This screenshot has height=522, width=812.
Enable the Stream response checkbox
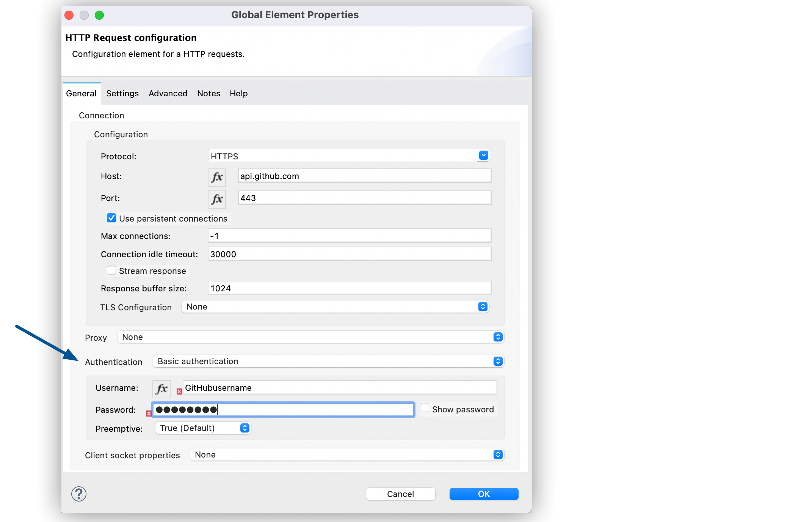tap(111, 270)
